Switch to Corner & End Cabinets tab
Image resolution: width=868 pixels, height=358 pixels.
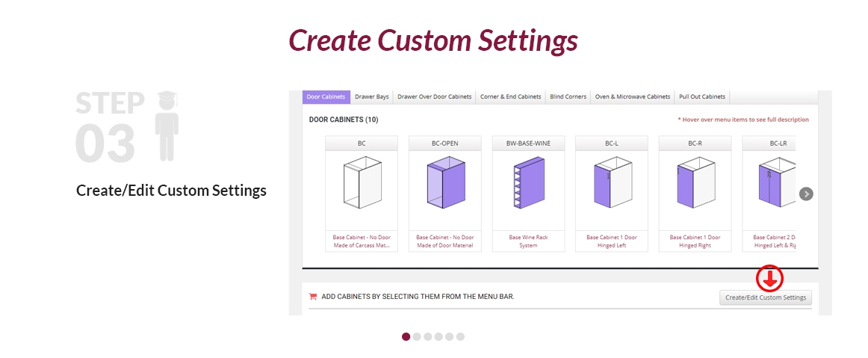[510, 96]
